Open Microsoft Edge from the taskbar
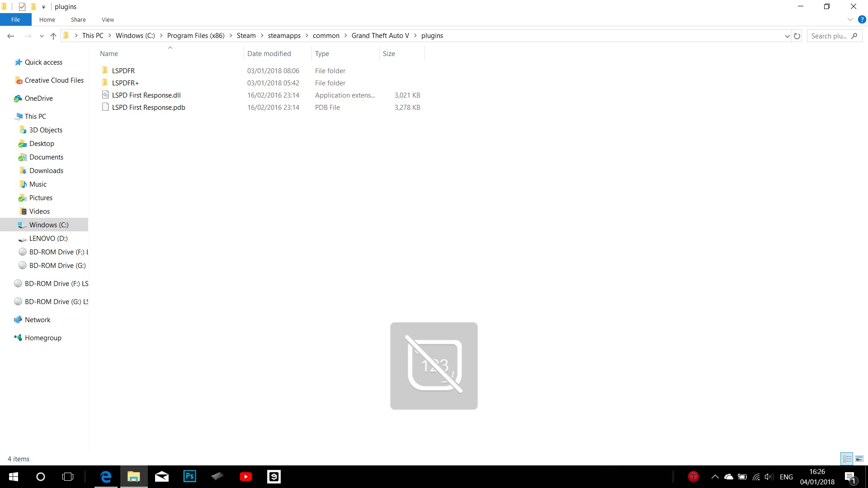This screenshot has height=488, width=868. (106, 476)
